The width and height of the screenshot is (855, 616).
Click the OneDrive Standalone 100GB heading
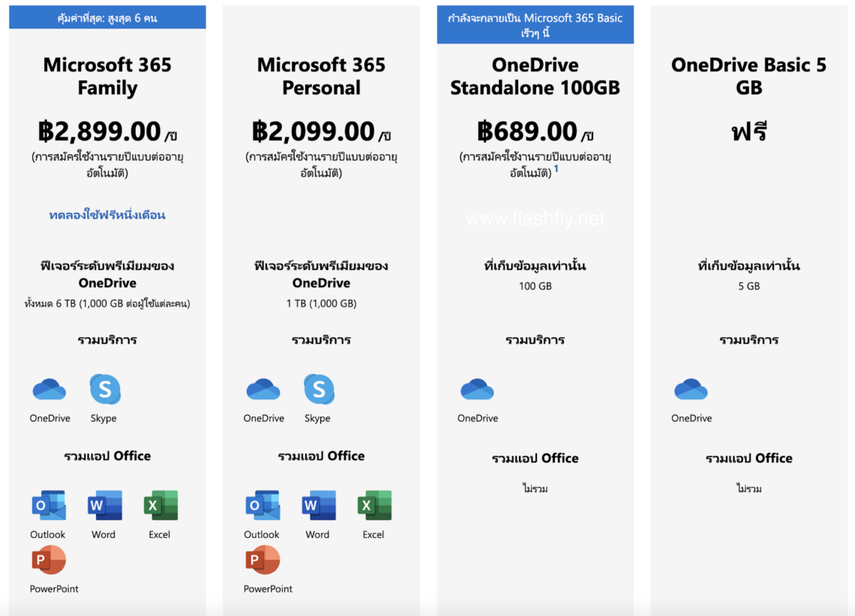[535, 76]
